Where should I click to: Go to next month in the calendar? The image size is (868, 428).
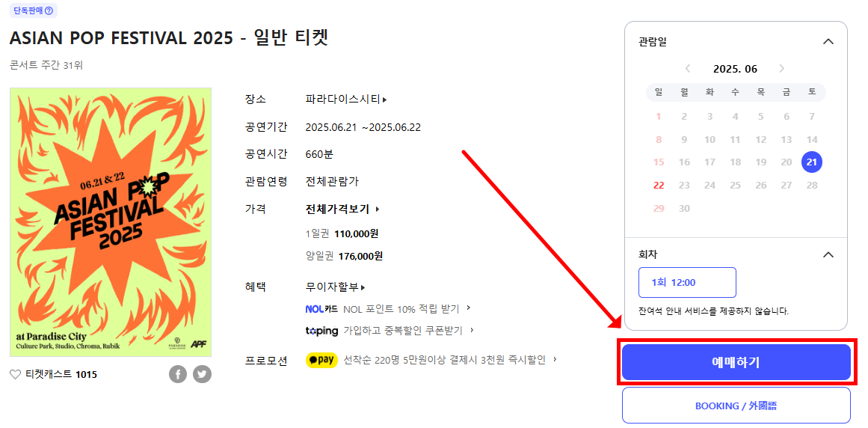point(781,69)
